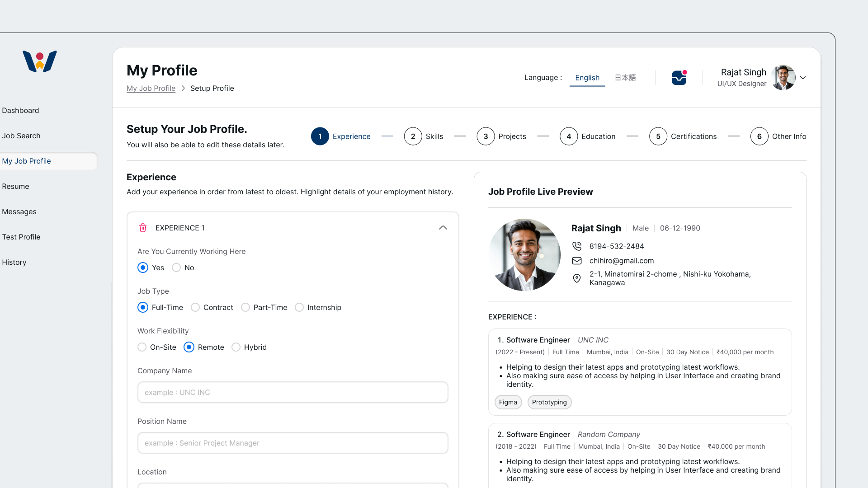Click ₹40,000 per month in first experience
This screenshot has width=868, height=488.
click(x=745, y=352)
